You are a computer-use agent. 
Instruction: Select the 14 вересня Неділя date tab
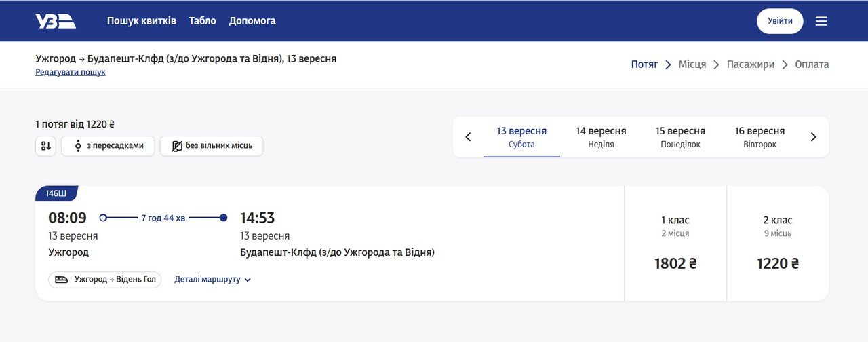pos(601,137)
